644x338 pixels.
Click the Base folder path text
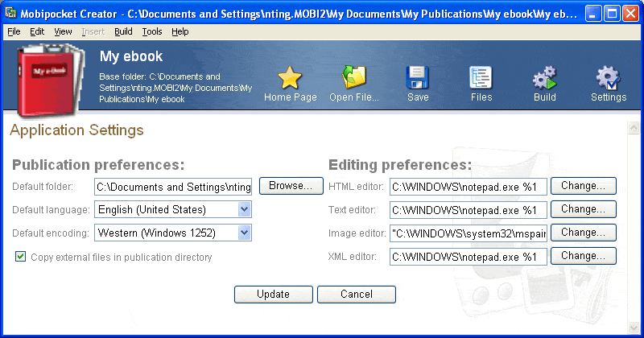(175, 88)
